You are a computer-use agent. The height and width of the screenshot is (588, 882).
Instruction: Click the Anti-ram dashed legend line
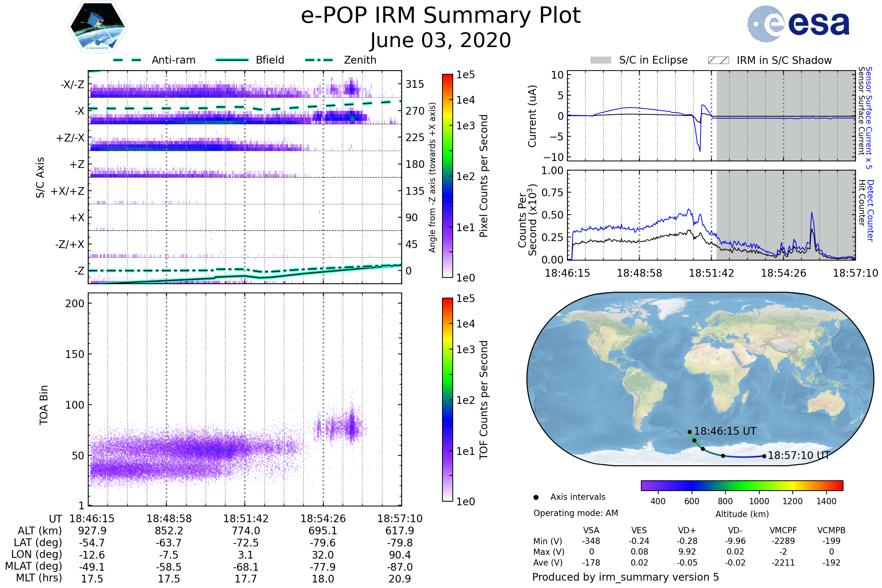click(x=127, y=60)
